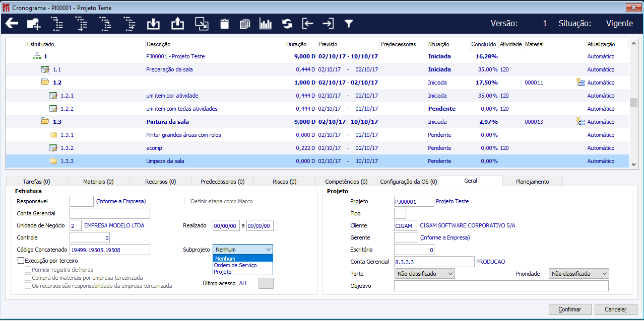Check the Execução por terceiro checkbox
644x321 pixels.
pos(21,261)
